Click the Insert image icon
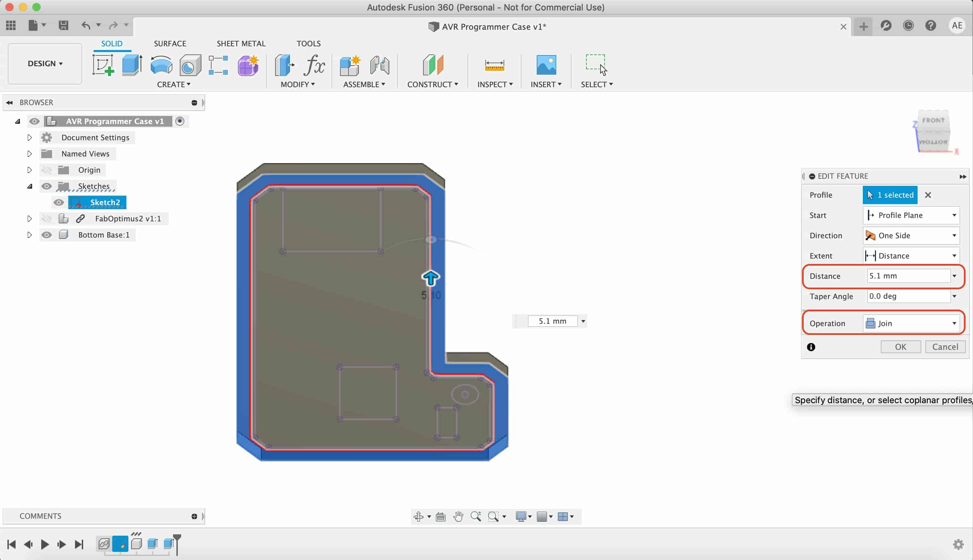The image size is (973, 560). coord(546,65)
